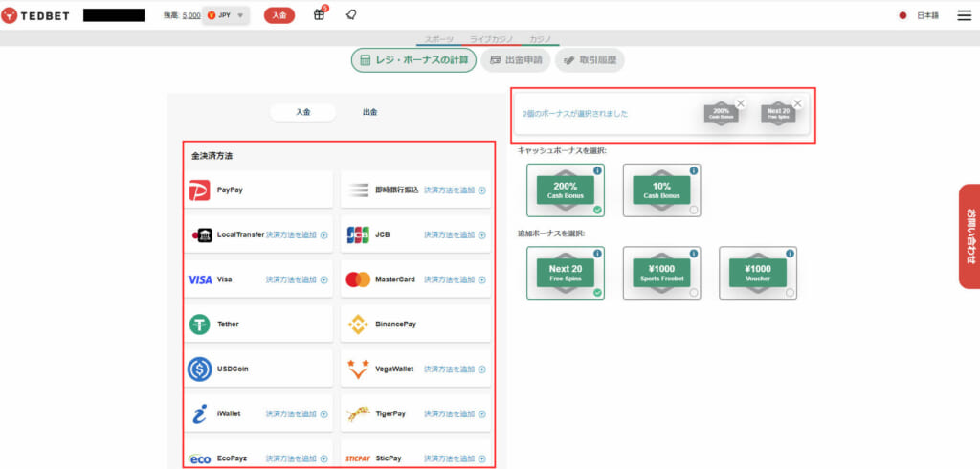Show info for 10% Cash Bonus

(x=694, y=170)
